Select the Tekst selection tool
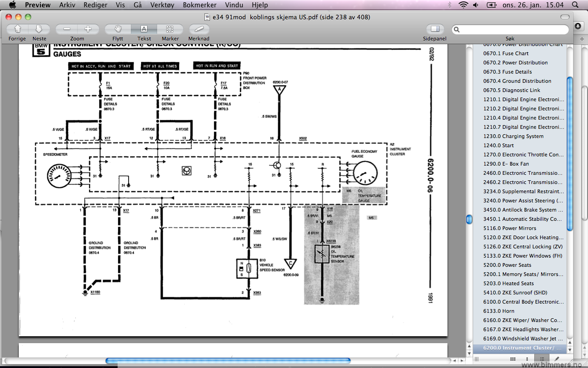 pyautogui.click(x=144, y=29)
